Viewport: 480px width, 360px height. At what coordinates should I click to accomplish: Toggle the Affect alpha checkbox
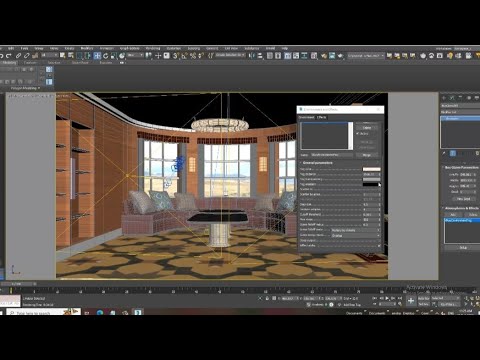(379, 246)
